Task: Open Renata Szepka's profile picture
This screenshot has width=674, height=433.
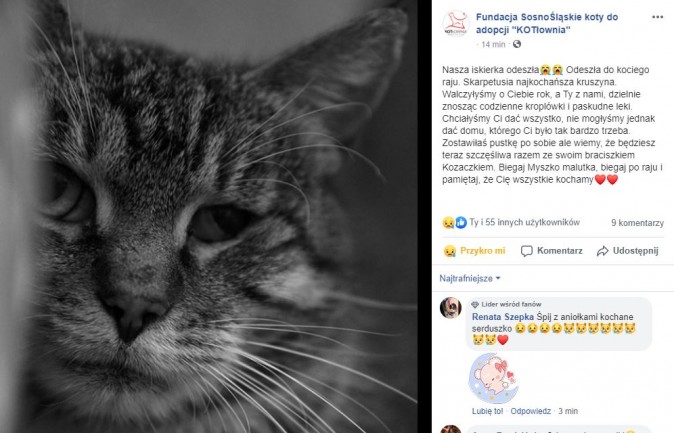Action: pyautogui.click(x=450, y=308)
